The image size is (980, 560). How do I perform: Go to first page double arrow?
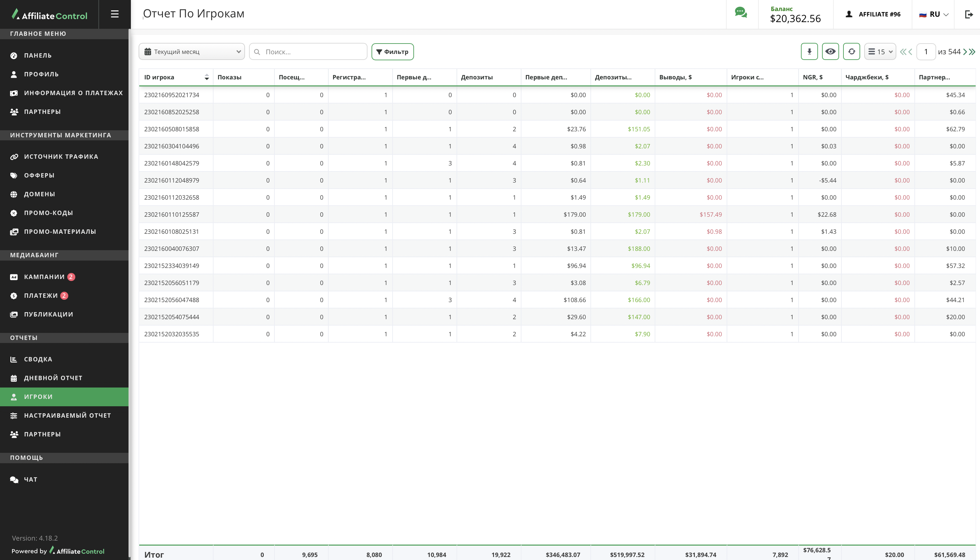902,52
